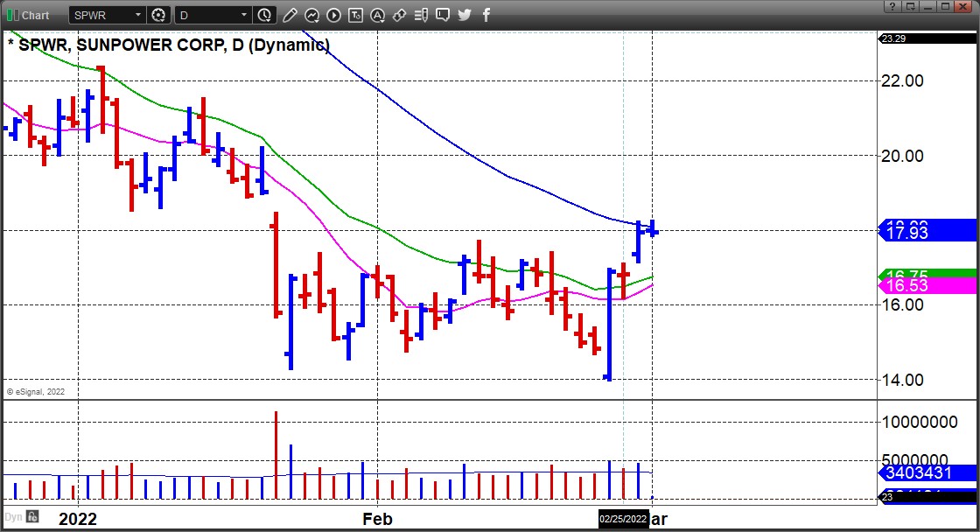This screenshot has width=980, height=532.
Task: Expand the D interval dropdown
Action: 244,15
